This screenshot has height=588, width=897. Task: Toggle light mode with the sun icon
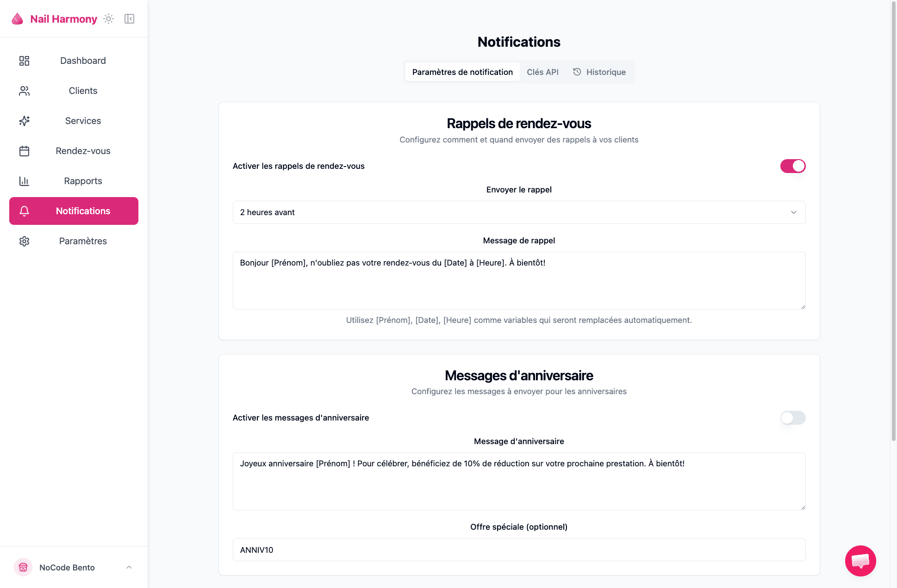[108, 19]
